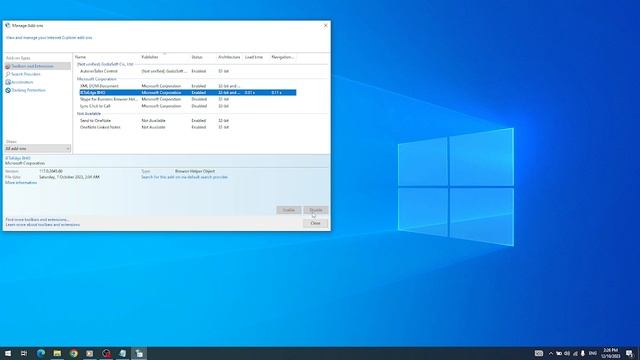Select the add-on row under GodoSoft group
Screen dimensions: 640x360
pos(188,71)
